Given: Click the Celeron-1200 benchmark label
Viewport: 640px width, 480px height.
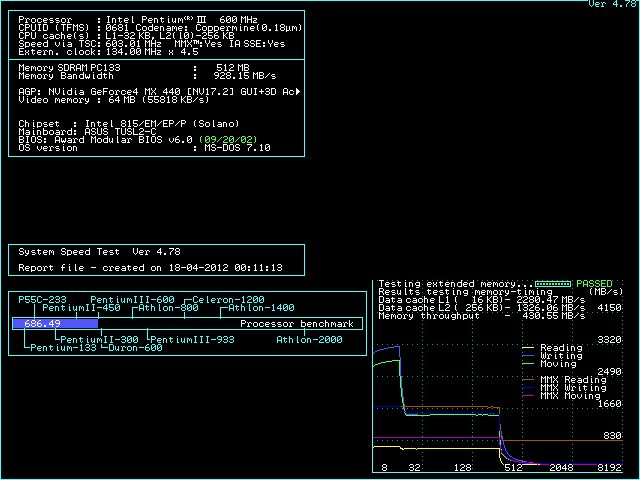Looking at the screenshot, I should pos(228,300).
